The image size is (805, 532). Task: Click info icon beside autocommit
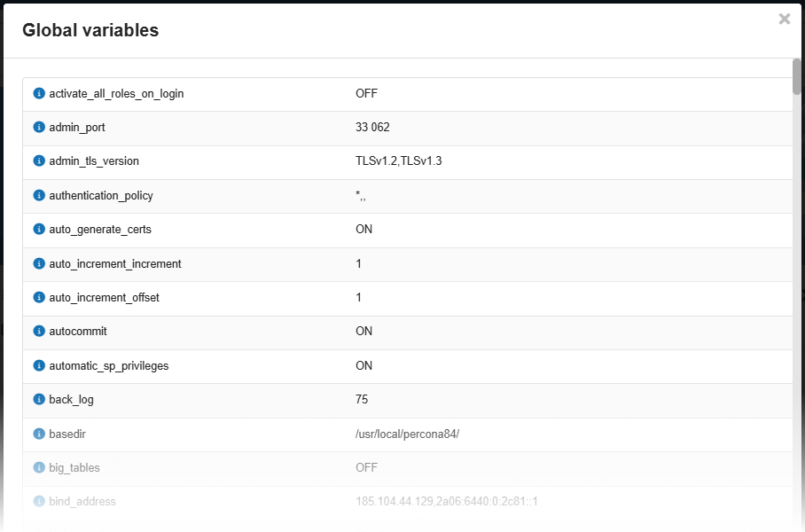pyautogui.click(x=39, y=332)
